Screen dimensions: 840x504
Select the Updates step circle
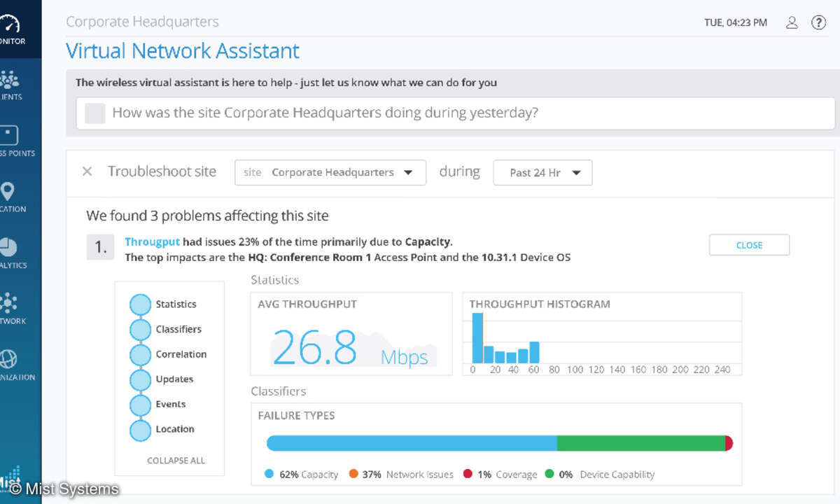(141, 379)
